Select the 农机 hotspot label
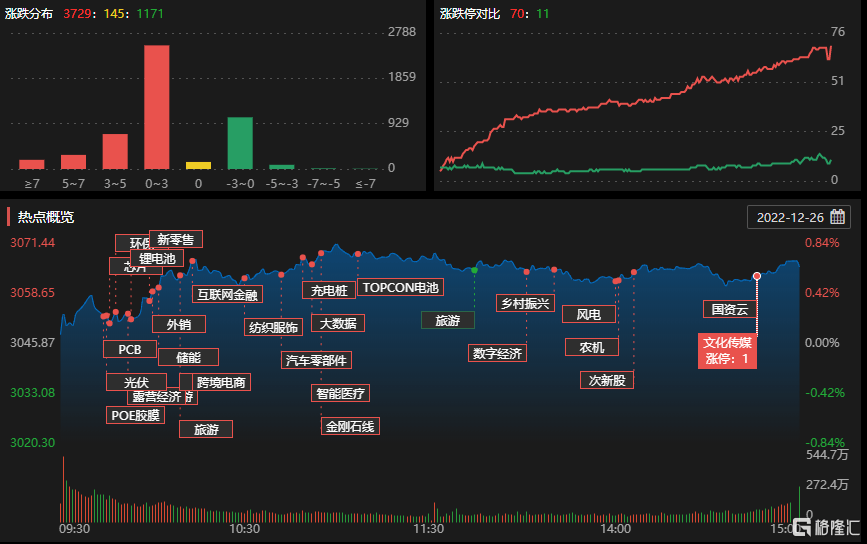Screen dimensions: 867x544 point(592,347)
